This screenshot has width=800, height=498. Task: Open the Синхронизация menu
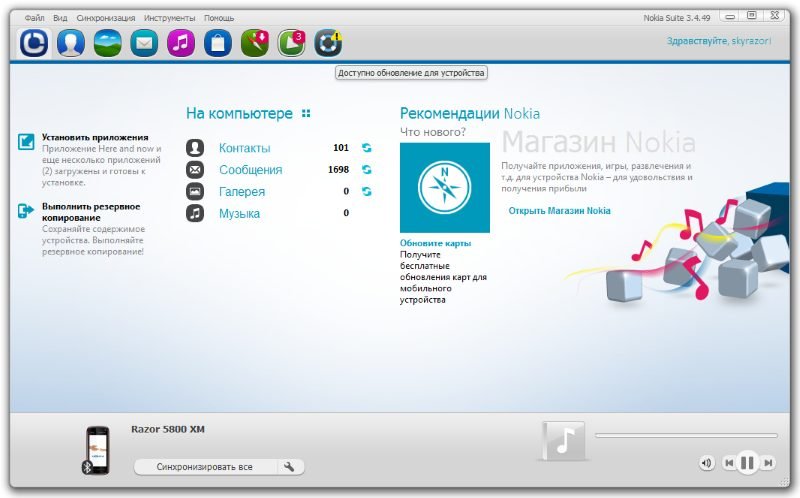pos(105,18)
